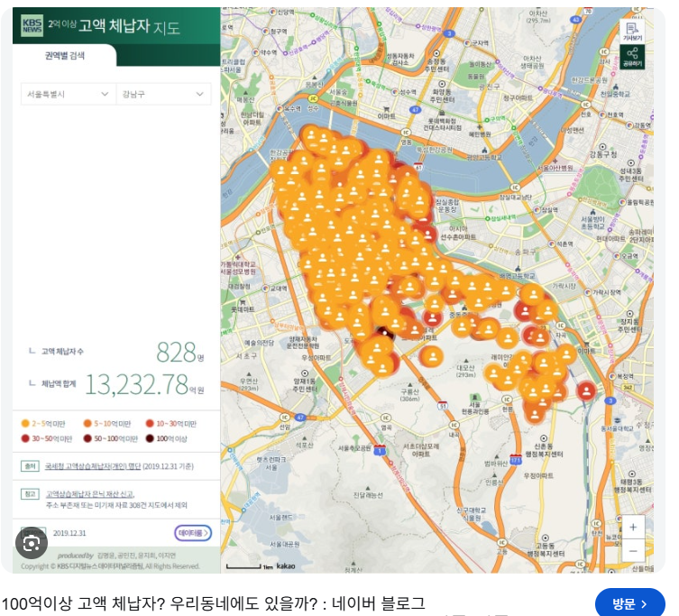This screenshot has height=616, width=679.
Task: Select the lone orange marker above 대모산
Action: pos(431,356)
